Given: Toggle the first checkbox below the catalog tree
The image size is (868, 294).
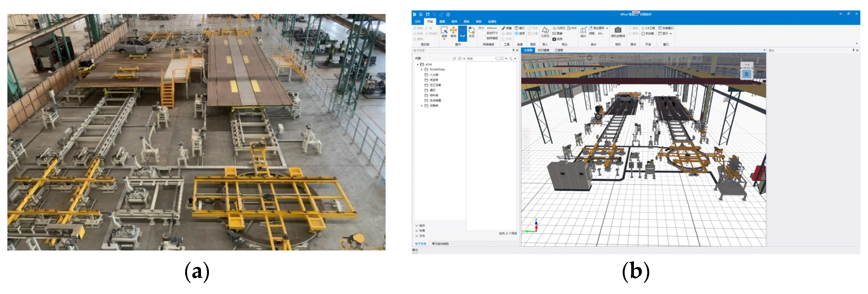Looking at the screenshot, I should pos(417,226).
